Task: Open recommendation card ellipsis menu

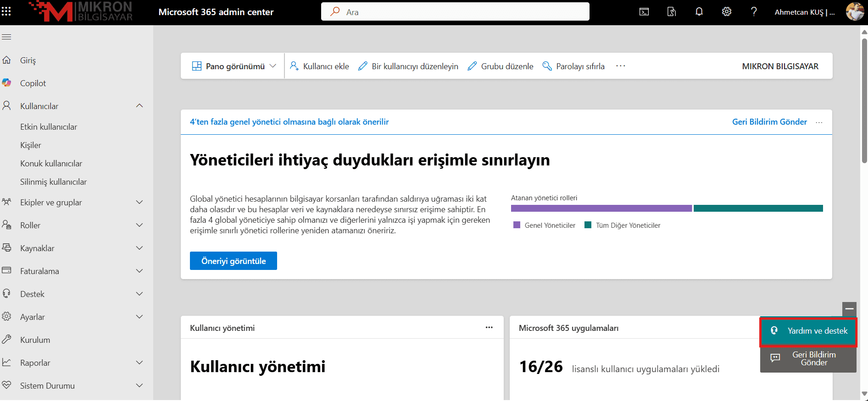Action: 819,122
